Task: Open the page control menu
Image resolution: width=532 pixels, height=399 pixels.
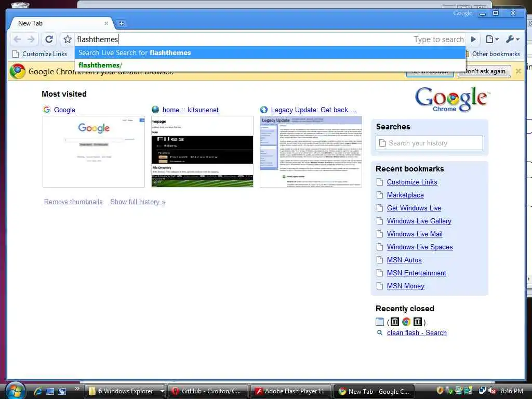Action: coord(491,39)
